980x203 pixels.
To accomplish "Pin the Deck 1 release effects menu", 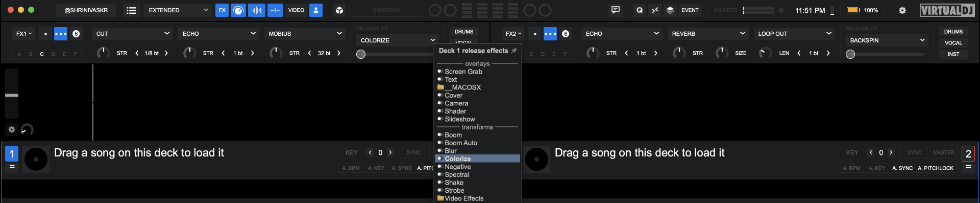I will (514, 51).
